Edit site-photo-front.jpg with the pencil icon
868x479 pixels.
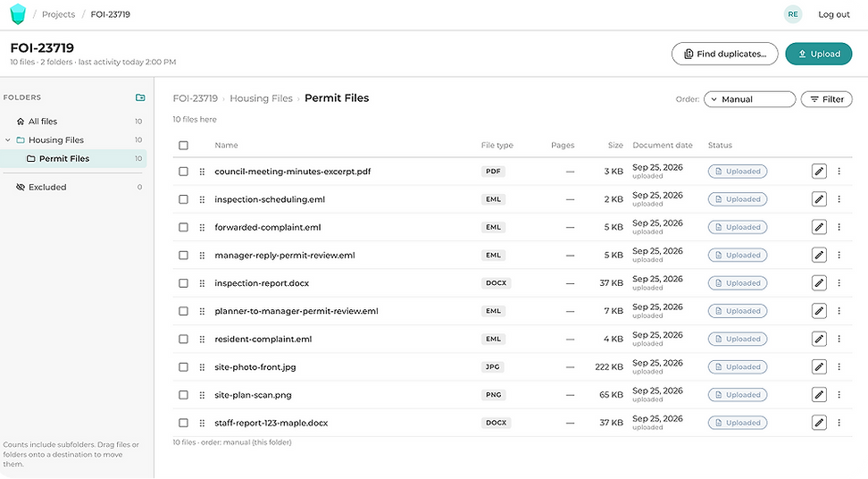tap(819, 367)
